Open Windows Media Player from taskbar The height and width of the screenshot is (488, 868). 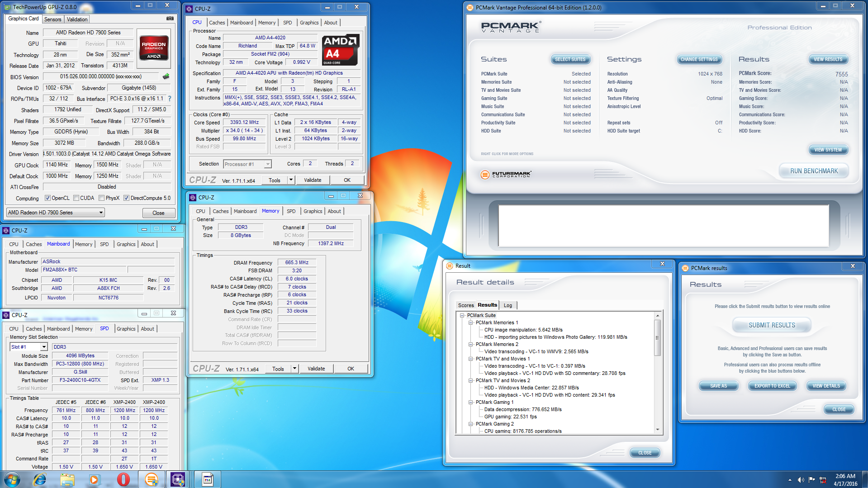94,479
